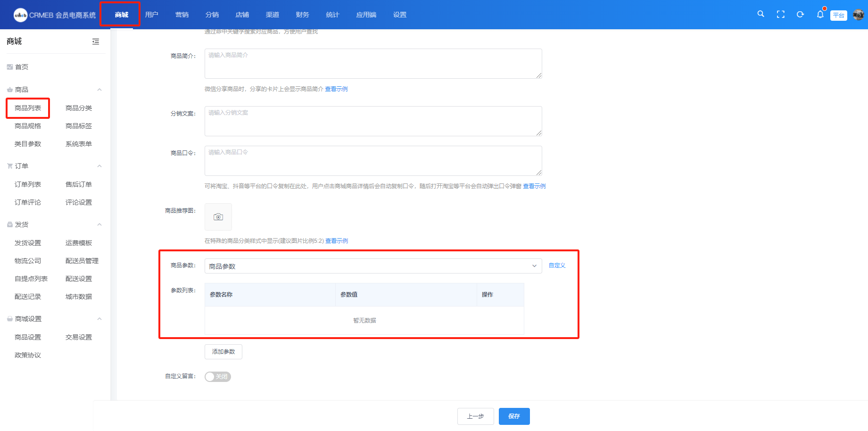Collapse the 商品 sidebar group
The width and height of the screenshot is (868, 431).
[99, 90]
